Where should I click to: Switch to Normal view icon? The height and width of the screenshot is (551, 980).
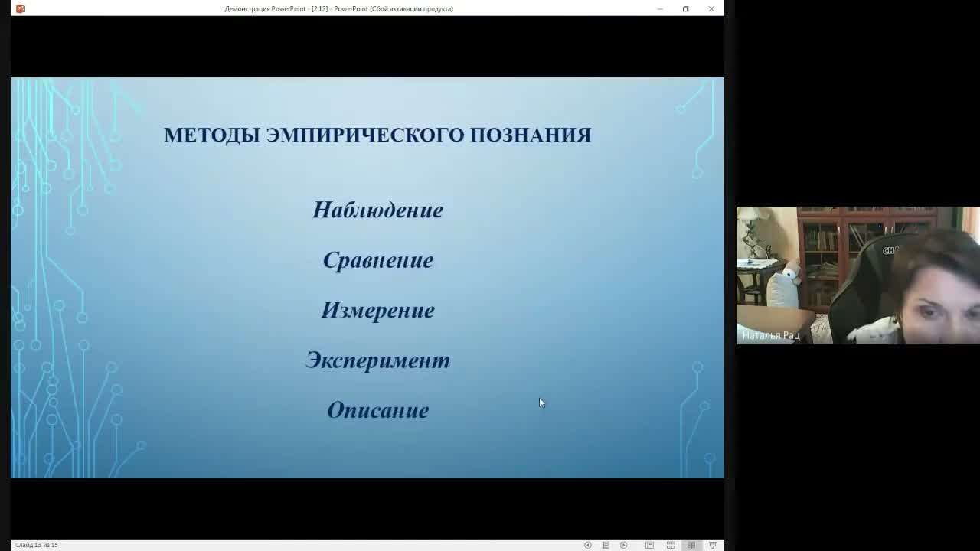[649, 545]
